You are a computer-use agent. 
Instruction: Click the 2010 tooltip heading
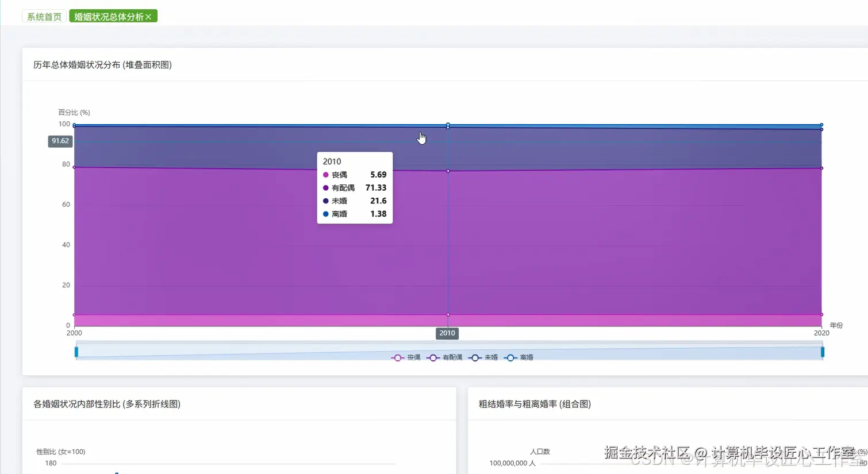click(332, 161)
